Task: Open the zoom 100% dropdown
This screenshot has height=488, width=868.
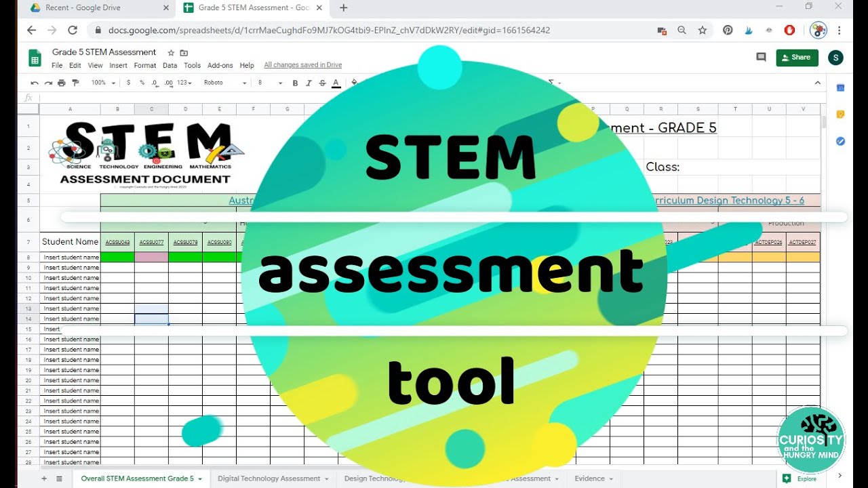Action: click(102, 83)
